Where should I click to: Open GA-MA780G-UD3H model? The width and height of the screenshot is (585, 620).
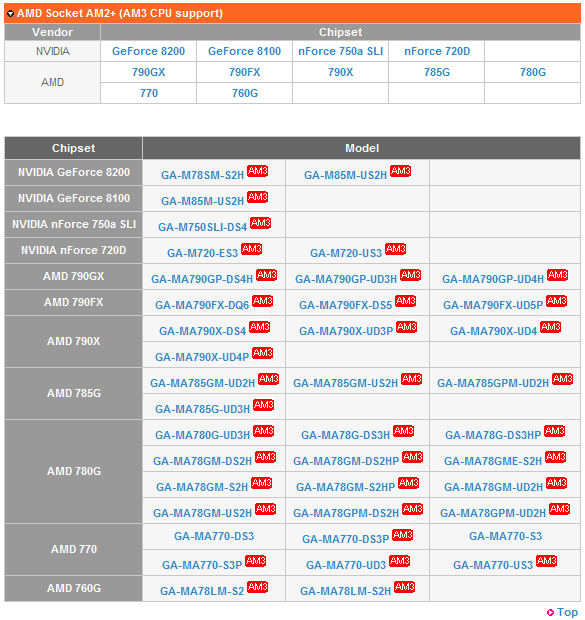coord(203,435)
